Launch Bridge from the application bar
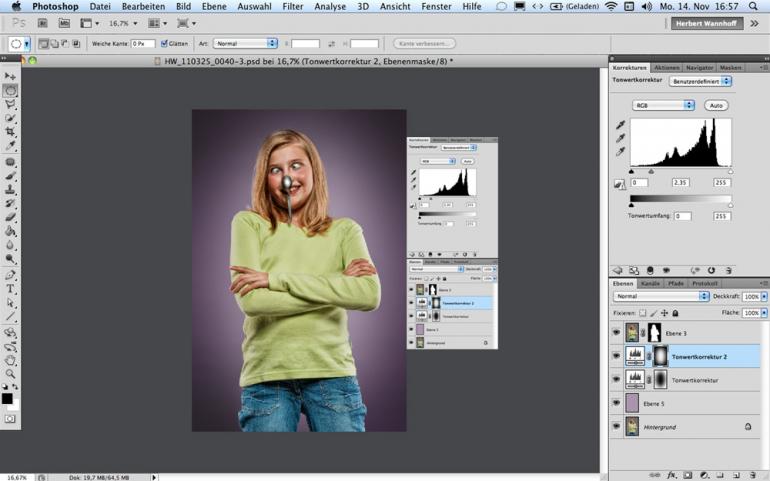This screenshot has width=770, height=481. coord(43,23)
